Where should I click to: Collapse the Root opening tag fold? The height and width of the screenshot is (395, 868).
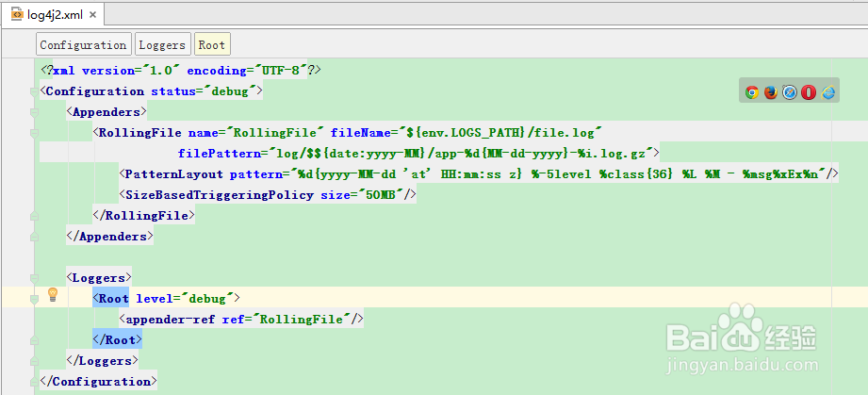[x=34, y=299]
